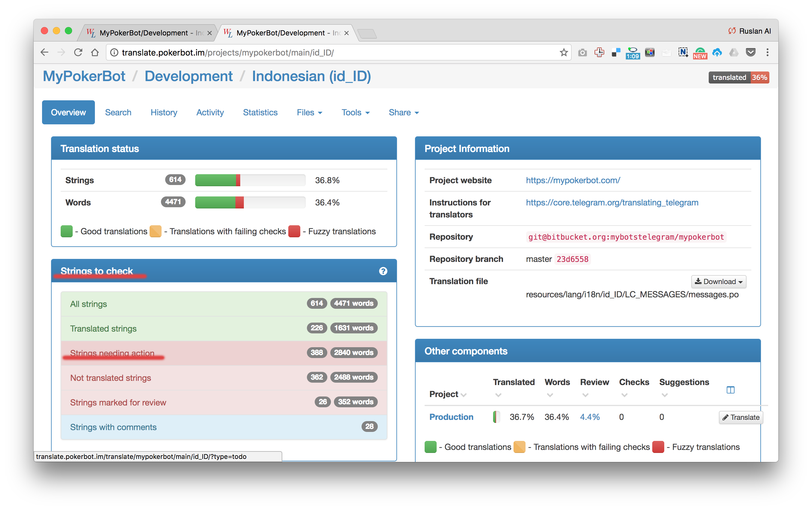
Task: Click the Pocket extension icon
Action: 751,53
